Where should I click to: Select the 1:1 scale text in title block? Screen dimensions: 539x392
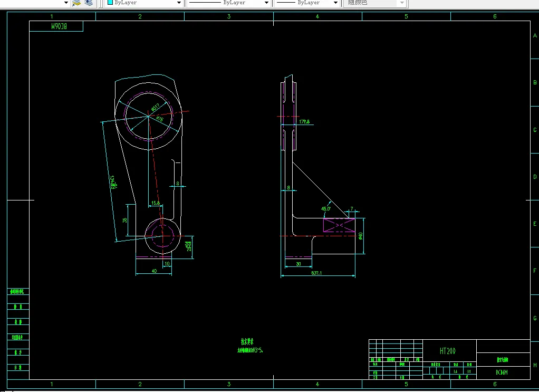(469, 371)
